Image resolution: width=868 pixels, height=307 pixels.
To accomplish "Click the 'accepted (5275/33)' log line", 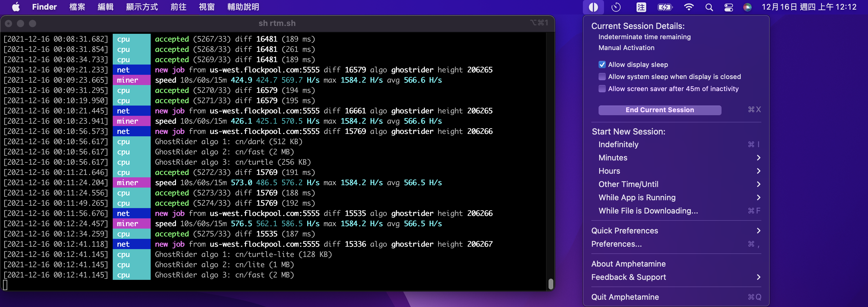I will coord(235,234).
